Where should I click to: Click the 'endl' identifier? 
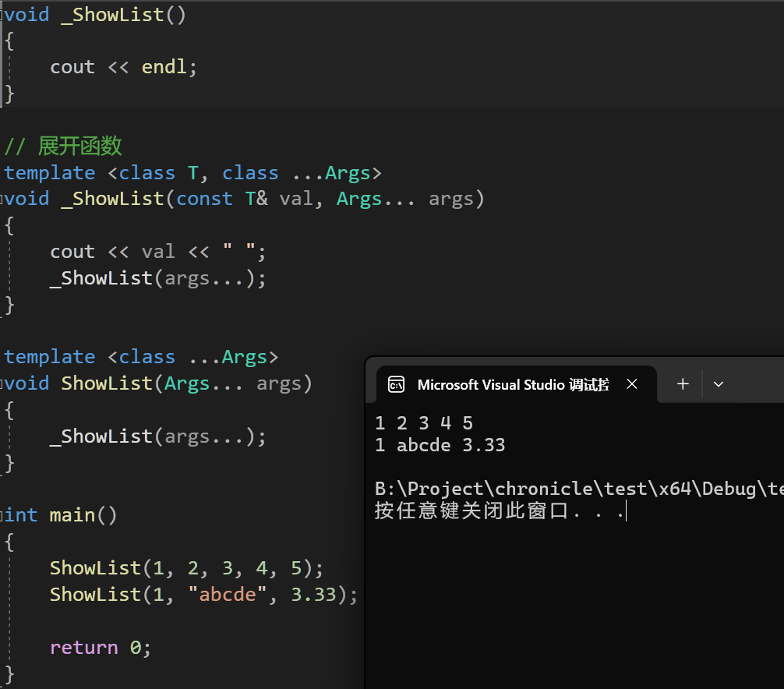[164, 67]
